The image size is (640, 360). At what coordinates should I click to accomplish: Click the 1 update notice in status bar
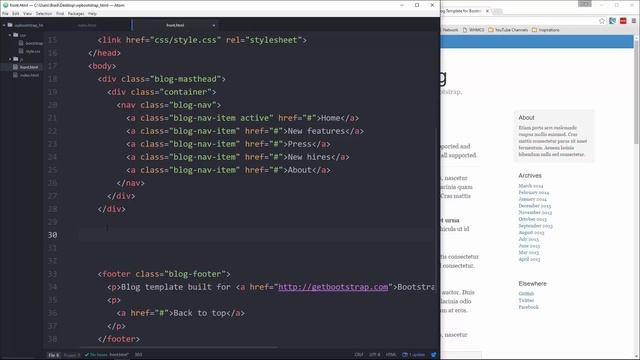coord(414,355)
